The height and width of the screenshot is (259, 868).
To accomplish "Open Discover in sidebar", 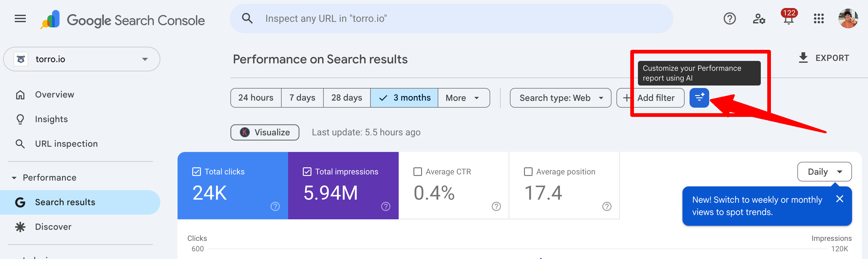I will pos(80,227).
